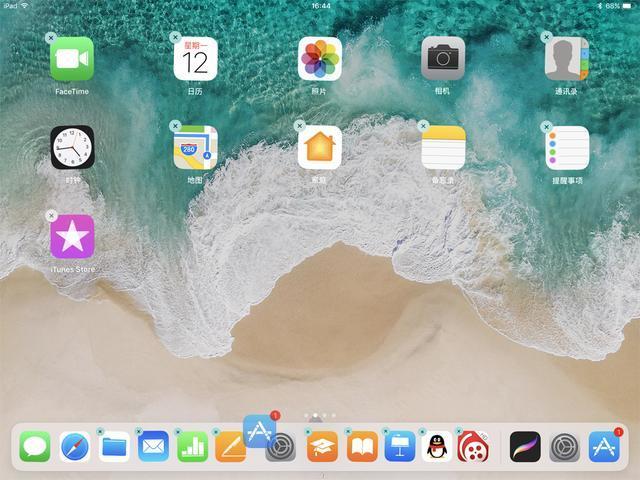Image resolution: width=640 pixels, height=480 pixels.
Task: Launch Keynote from the dock
Action: (x=400, y=447)
